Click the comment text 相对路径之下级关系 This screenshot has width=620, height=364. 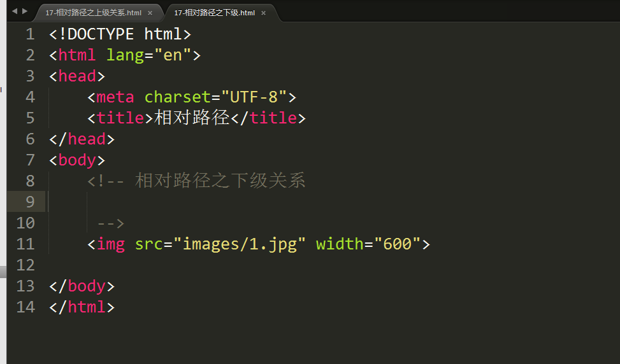coord(220,181)
